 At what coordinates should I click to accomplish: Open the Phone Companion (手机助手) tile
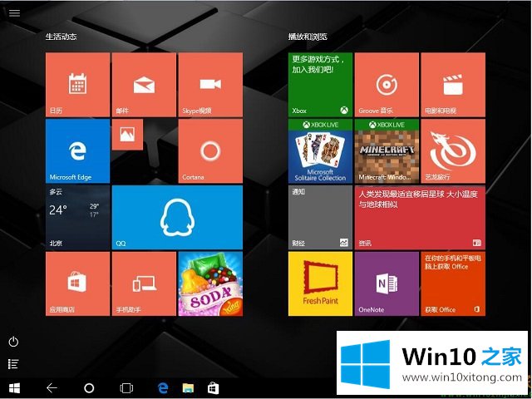[x=144, y=283]
